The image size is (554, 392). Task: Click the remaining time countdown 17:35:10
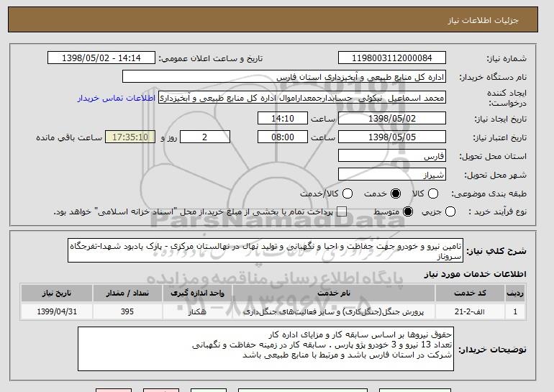[x=130, y=137]
